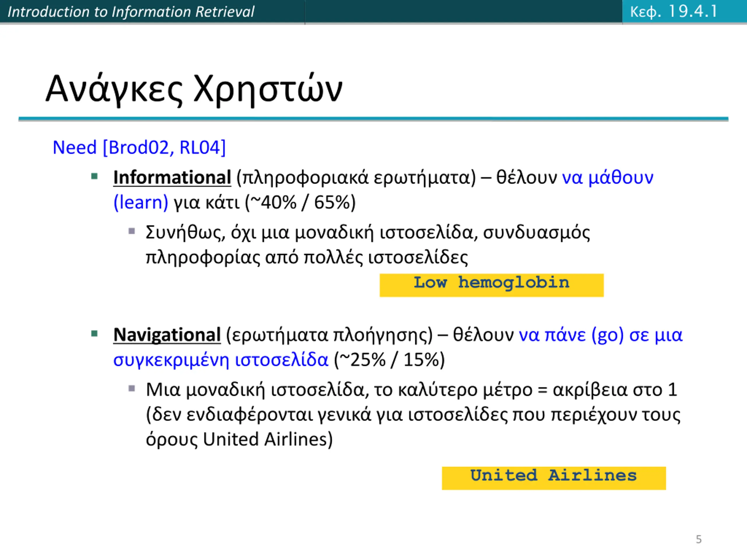
Task: Click the Need [Brod02, RL04] reference text
Action: 139,148
